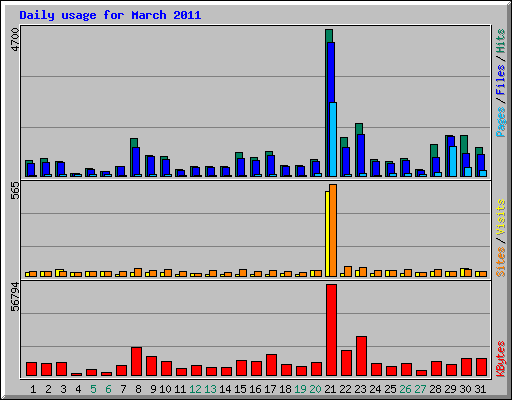Click the x-axis label 6
The height and width of the screenshot is (400, 512).
108,389
